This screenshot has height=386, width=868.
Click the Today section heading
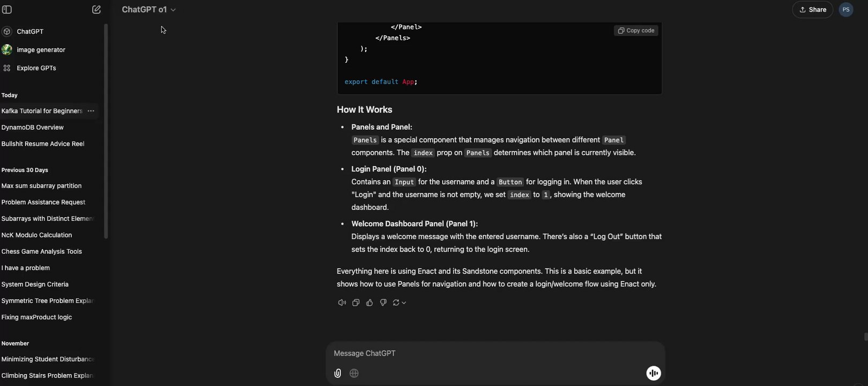[x=10, y=95]
